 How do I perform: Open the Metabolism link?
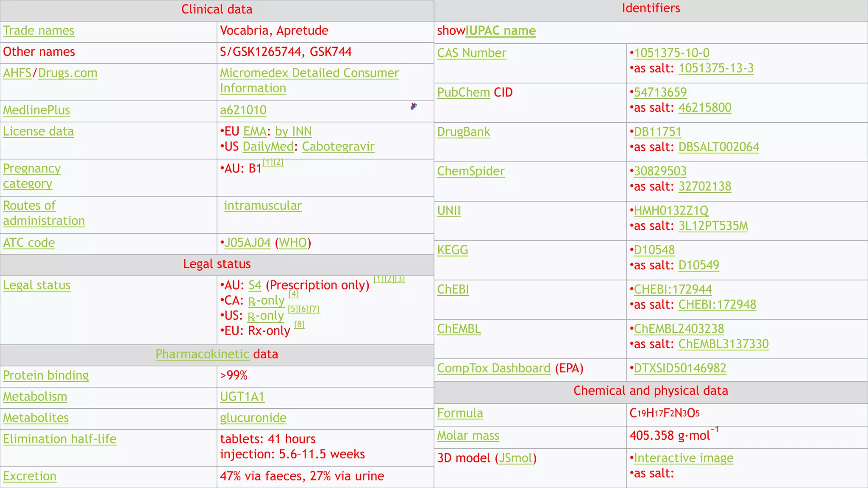click(x=35, y=396)
